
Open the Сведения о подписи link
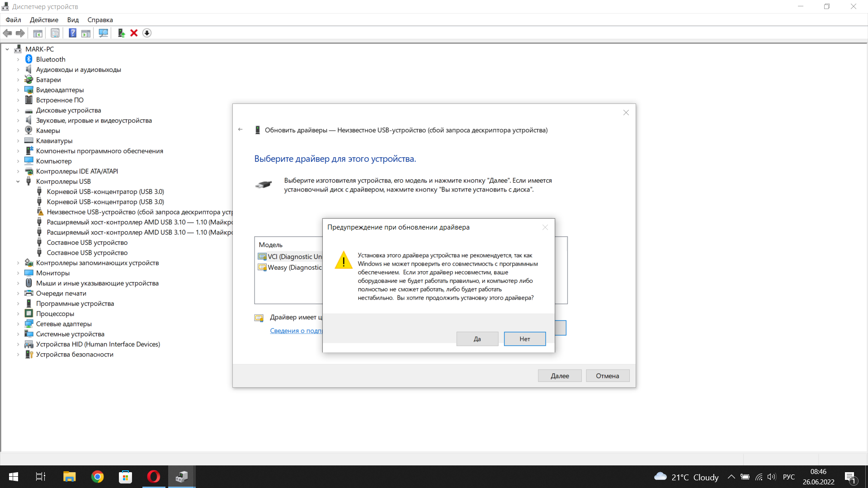296,331
